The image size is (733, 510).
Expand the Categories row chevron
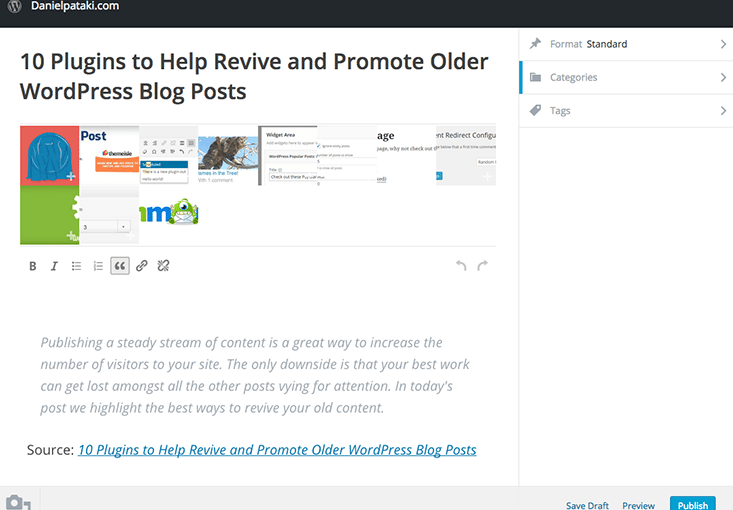(x=723, y=77)
